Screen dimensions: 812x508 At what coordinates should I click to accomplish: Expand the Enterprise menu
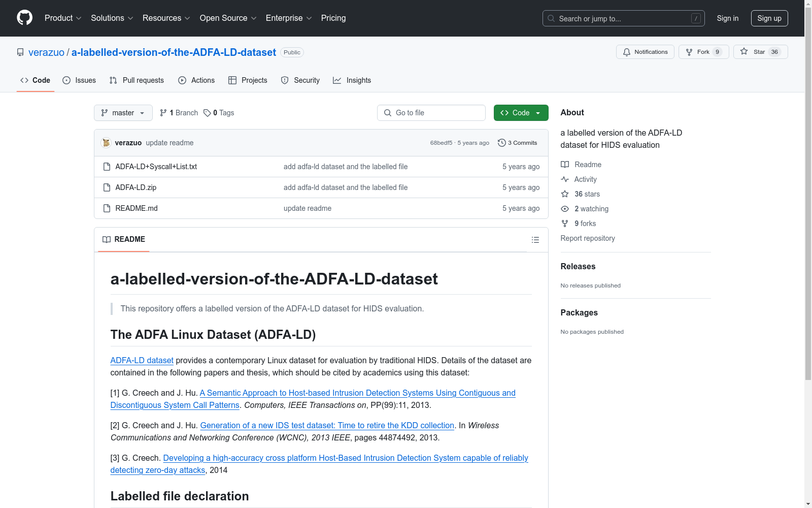pos(289,18)
